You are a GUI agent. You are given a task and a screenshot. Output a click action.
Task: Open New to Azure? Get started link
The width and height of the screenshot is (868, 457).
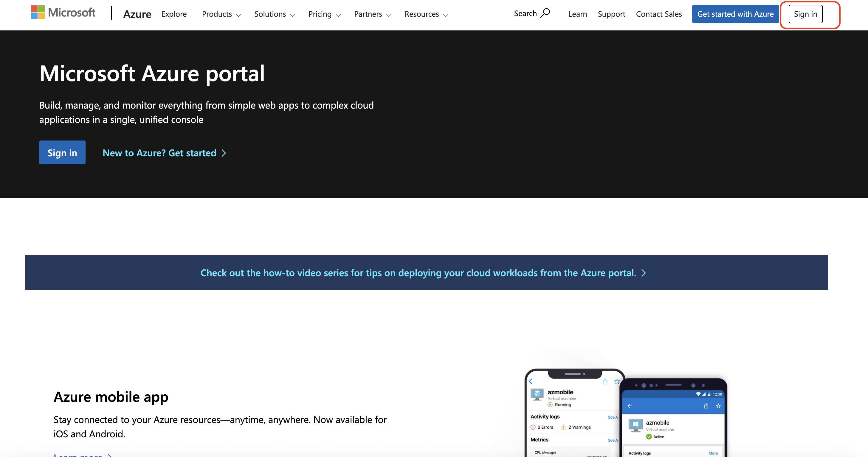point(165,153)
